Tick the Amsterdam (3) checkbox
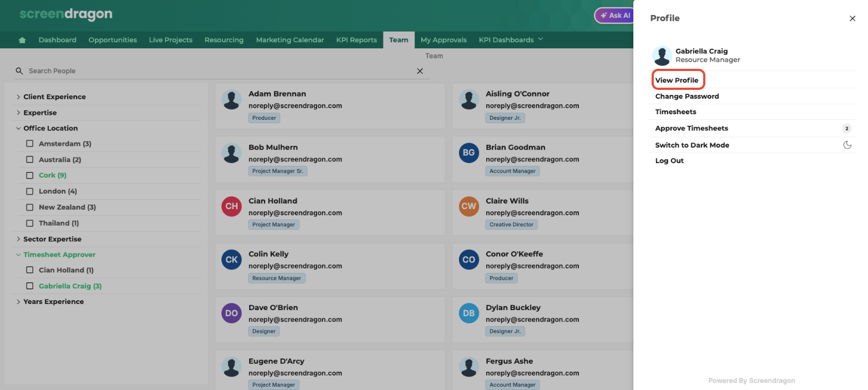Screen dimensions: 868x390 (30, 144)
